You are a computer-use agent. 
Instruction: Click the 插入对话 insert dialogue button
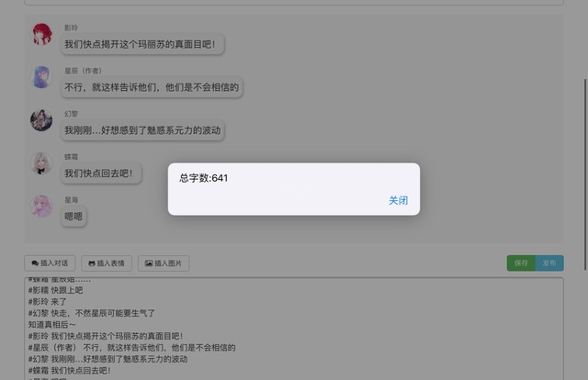point(50,263)
